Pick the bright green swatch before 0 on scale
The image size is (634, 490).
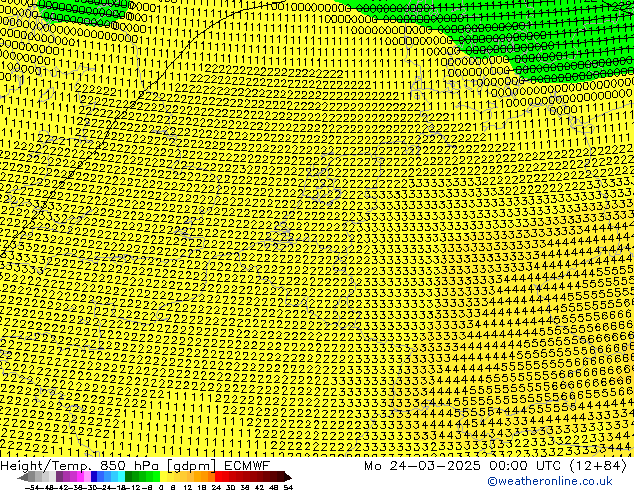coord(156,477)
